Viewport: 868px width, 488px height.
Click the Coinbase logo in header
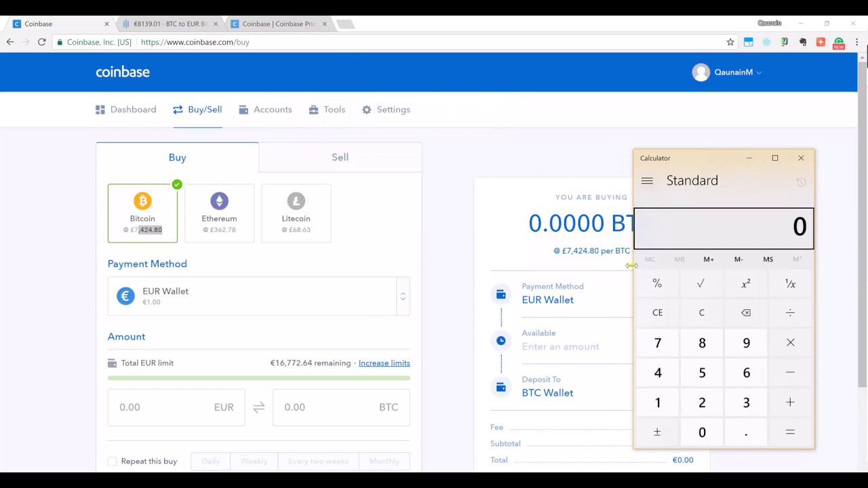click(x=123, y=72)
